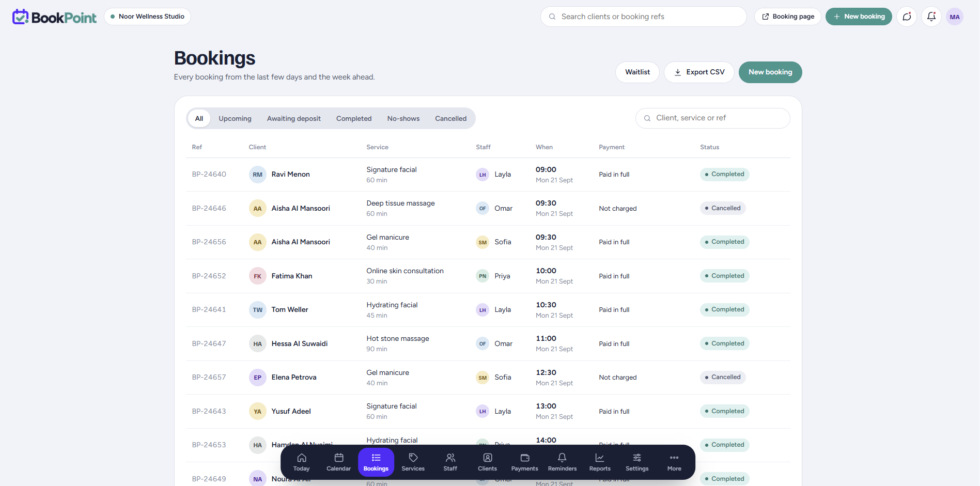Open Settings in the bottom navigation bar

(x=637, y=462)
